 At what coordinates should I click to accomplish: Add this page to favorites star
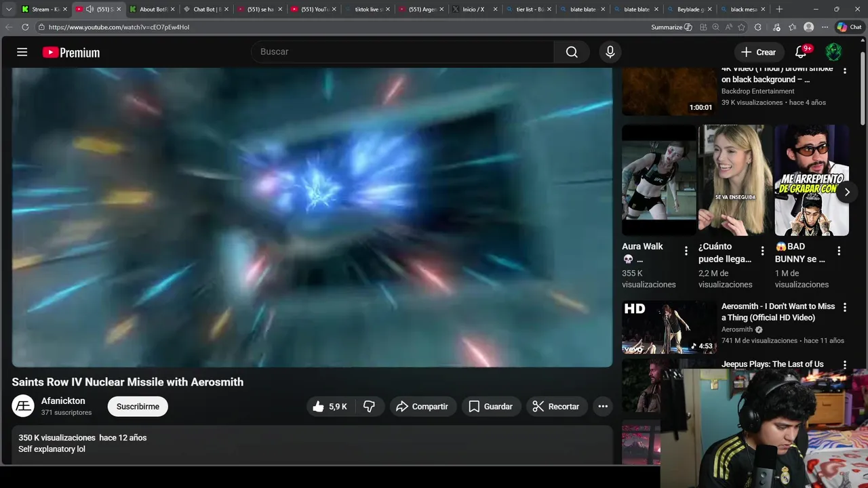coord(741,27)
